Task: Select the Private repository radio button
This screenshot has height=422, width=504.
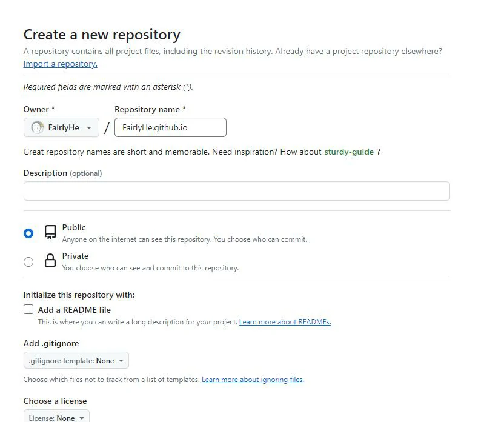Action: coord(28,261)
